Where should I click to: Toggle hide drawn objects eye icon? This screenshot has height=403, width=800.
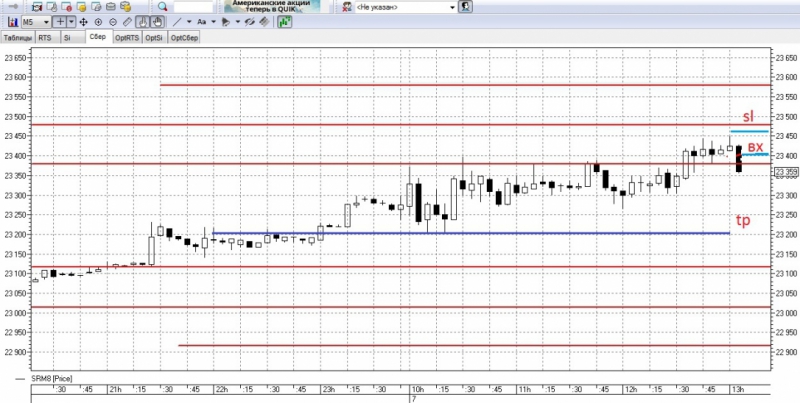point(250,22)
